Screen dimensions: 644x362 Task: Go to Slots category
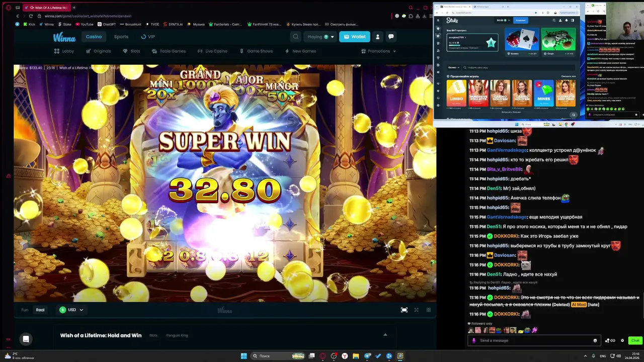click(131, 51)
